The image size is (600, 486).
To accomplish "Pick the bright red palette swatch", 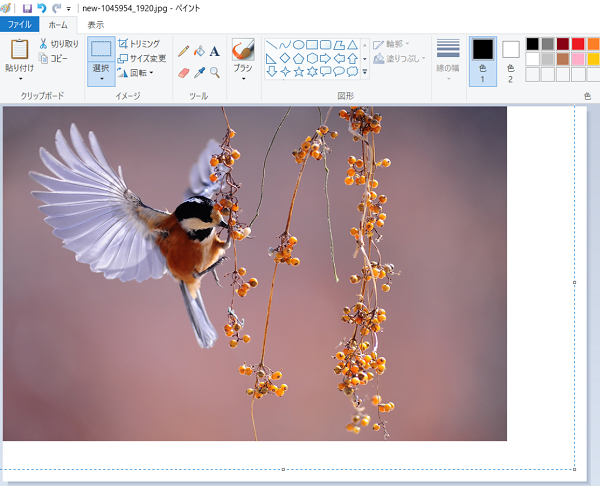I will 578,44.
